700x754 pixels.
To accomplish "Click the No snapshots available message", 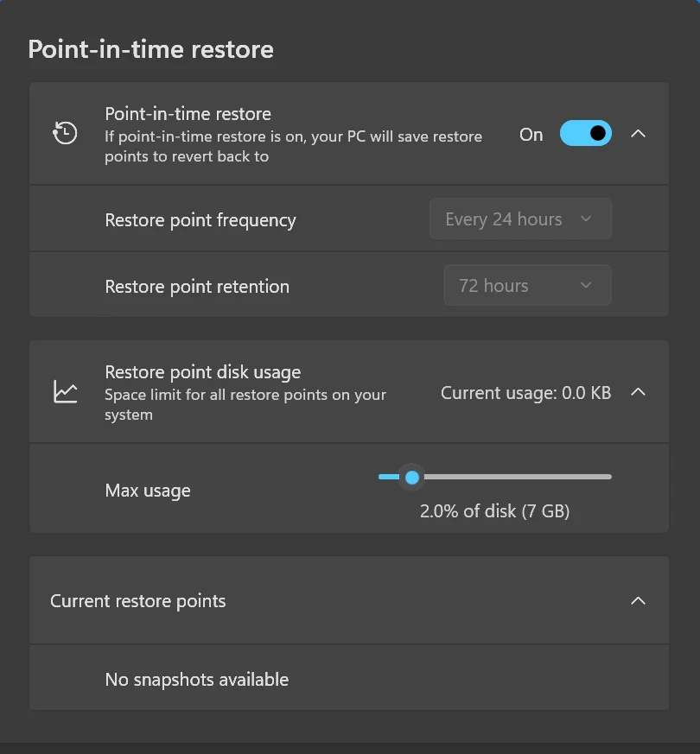I will pyautogui.click(x=197, y=680).
